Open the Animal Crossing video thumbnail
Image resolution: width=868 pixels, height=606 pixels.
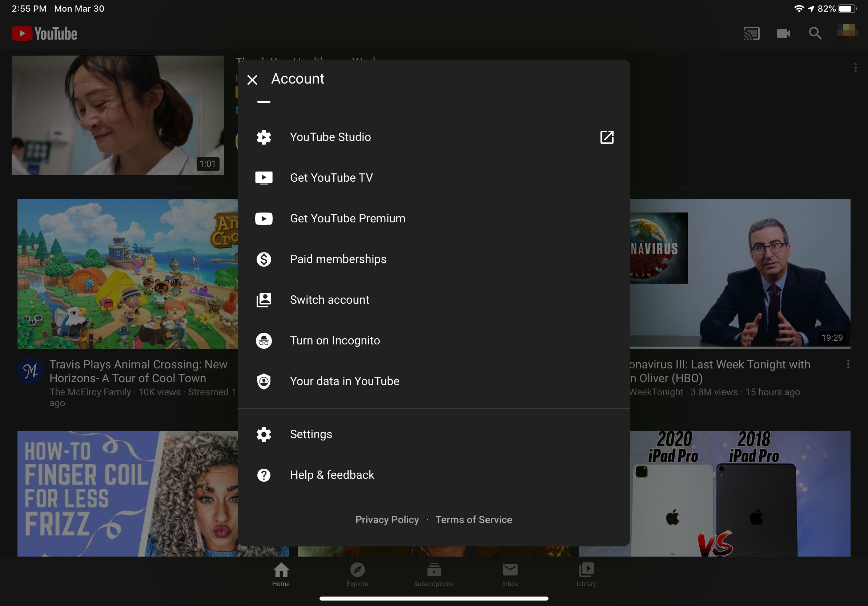128,274
